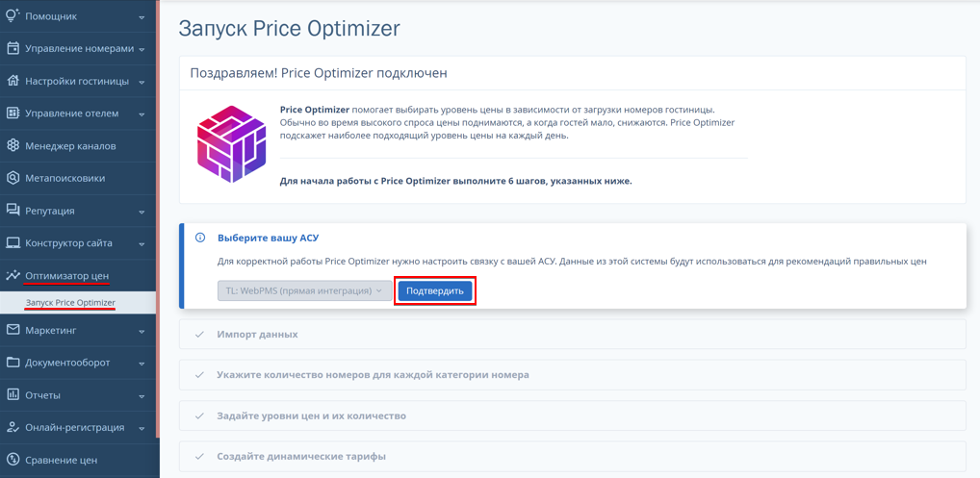
Task: Click the house icon for Настройки гостиницы
Action: [x=13, y=81]
